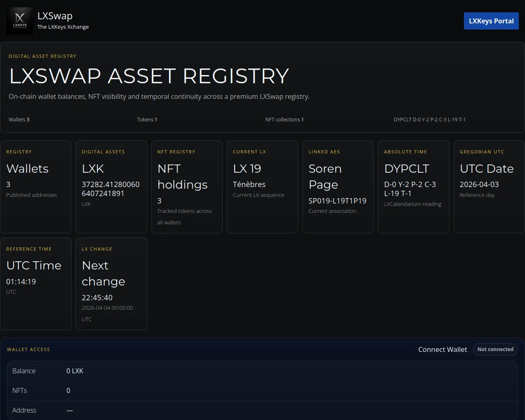This screenshot has height=420, width=525.
Task: Click the Address row label
Action: click(24, 410)
